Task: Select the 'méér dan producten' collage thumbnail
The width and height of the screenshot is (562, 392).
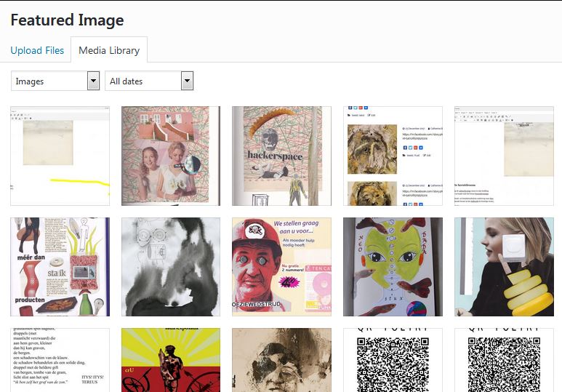Action: click(60, 267)
